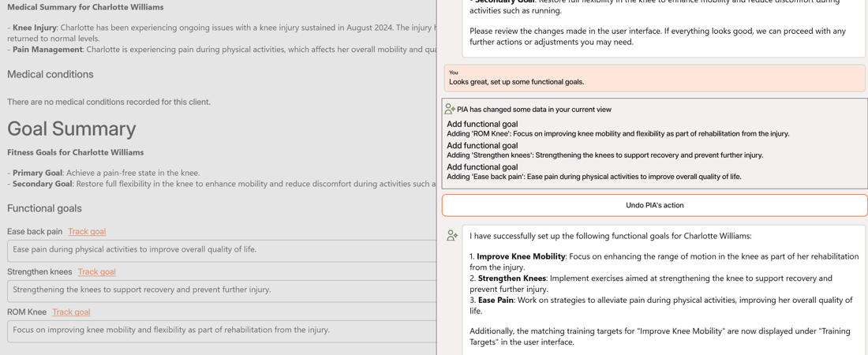
Task: Open Track goal link for Strengthen knees
Action: click(97, 271)
